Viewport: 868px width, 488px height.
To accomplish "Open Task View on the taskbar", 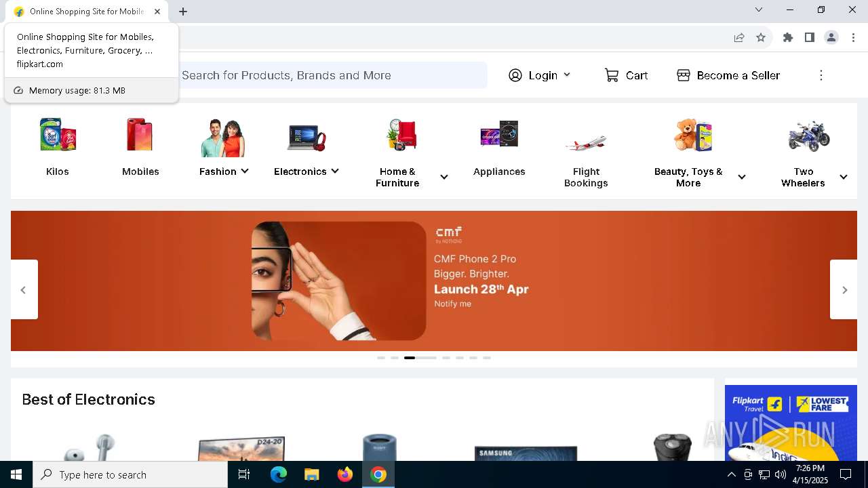I will (244, 474).
